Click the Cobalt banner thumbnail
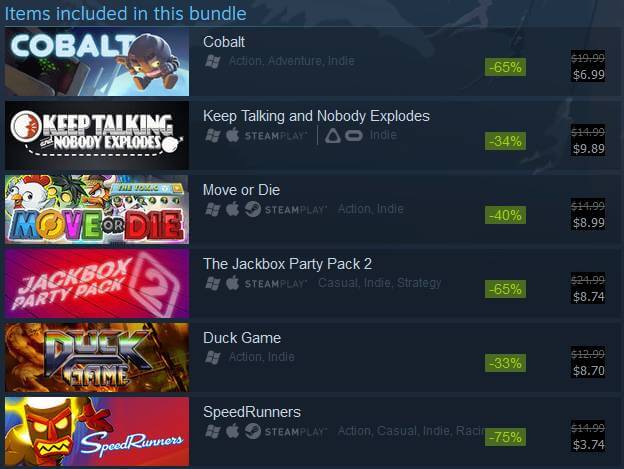The image size is (624, 469). click(x=97, y=62)
